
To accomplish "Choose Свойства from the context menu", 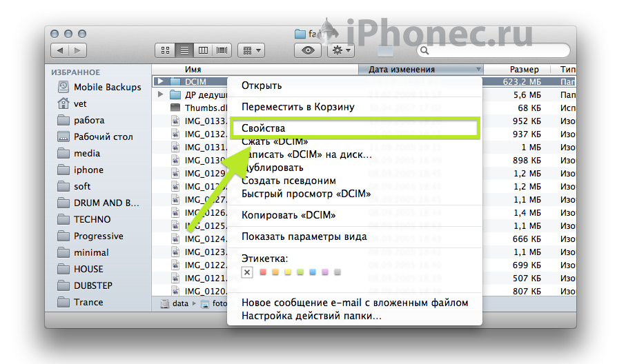I will 263,128.
